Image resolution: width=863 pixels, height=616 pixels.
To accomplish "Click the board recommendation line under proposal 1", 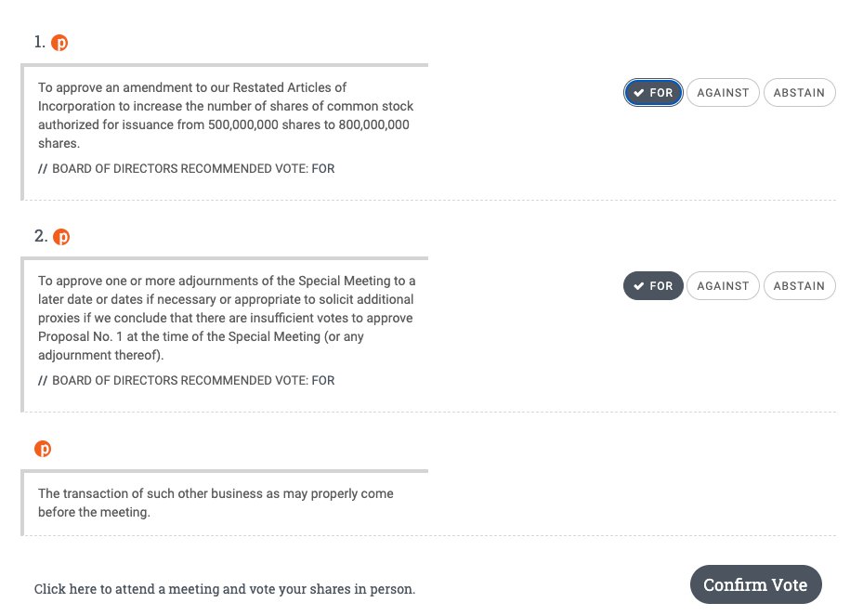I will click(x=186, y=168).
